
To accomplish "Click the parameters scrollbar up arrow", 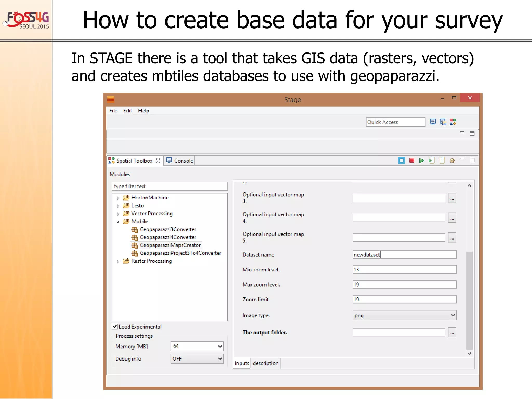I will [x=469, y=185].
